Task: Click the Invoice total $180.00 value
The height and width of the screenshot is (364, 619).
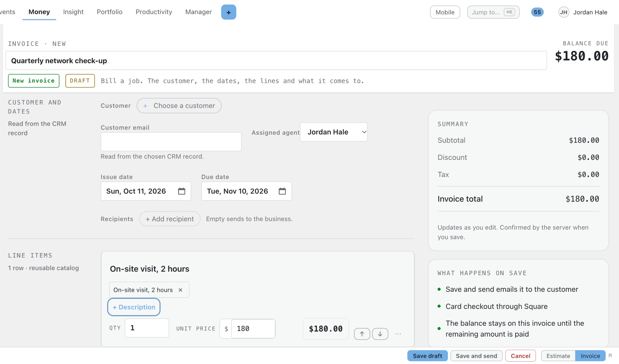Action: 582,199
